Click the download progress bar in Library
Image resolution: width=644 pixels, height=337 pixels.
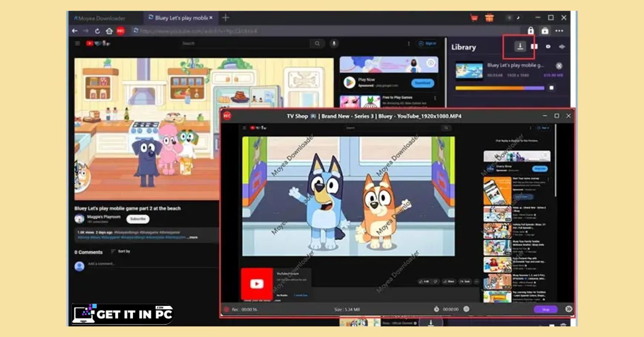click(x=499, y=88)
